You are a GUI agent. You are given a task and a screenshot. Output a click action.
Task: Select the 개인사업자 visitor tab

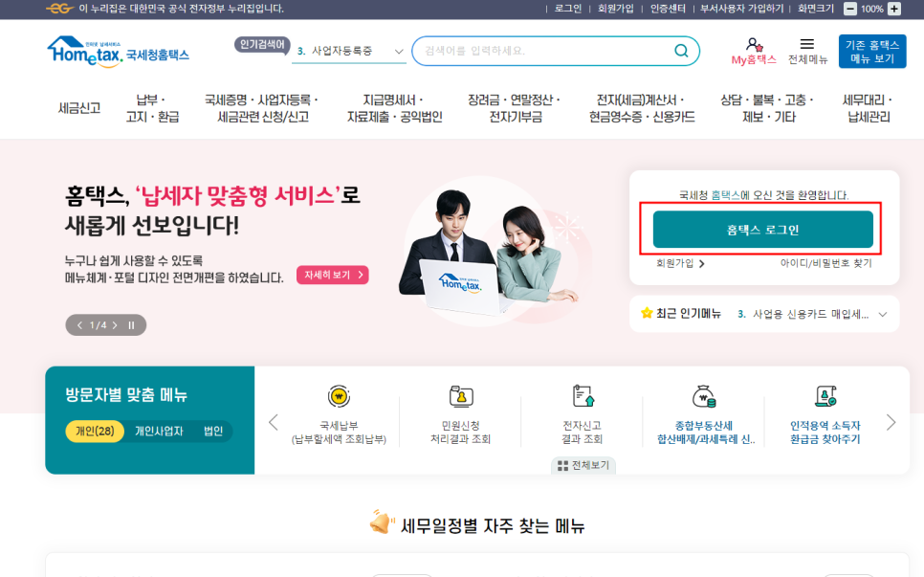pyautogui.click(x=159, y=431)
